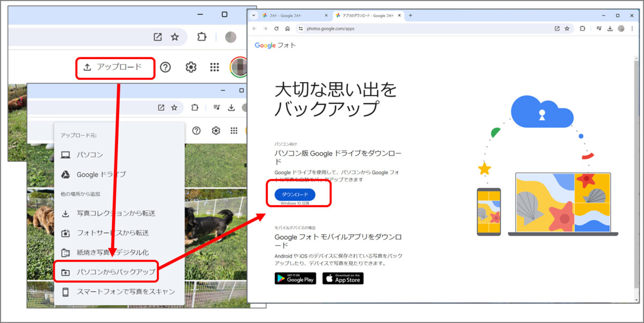Reload the photos.google.com/apps page

(276, 28)
